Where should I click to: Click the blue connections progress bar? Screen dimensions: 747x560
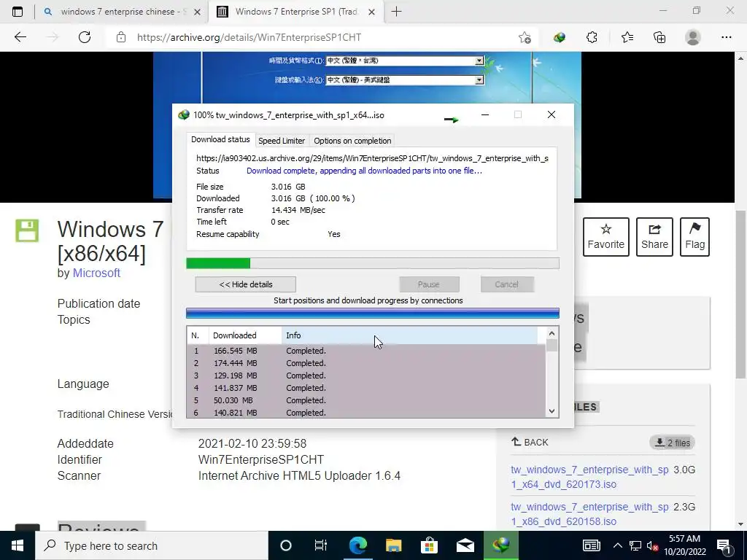[x=373, y=313]
